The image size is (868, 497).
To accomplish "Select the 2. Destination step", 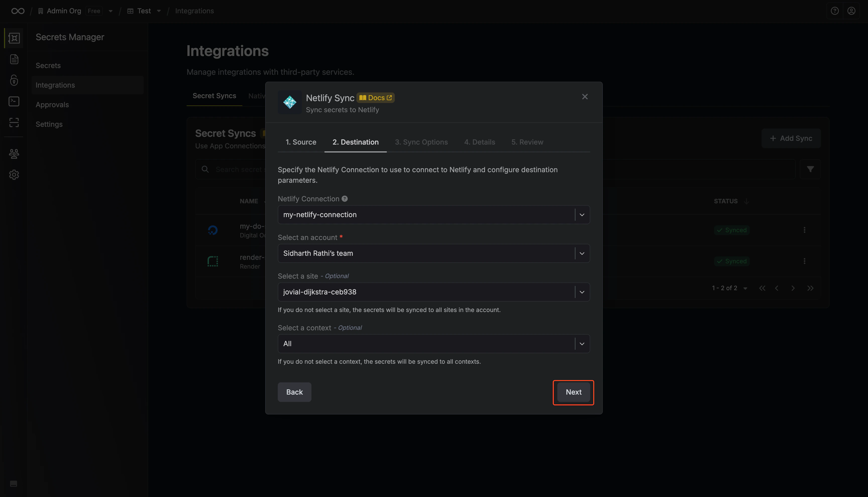I will 355,142.
